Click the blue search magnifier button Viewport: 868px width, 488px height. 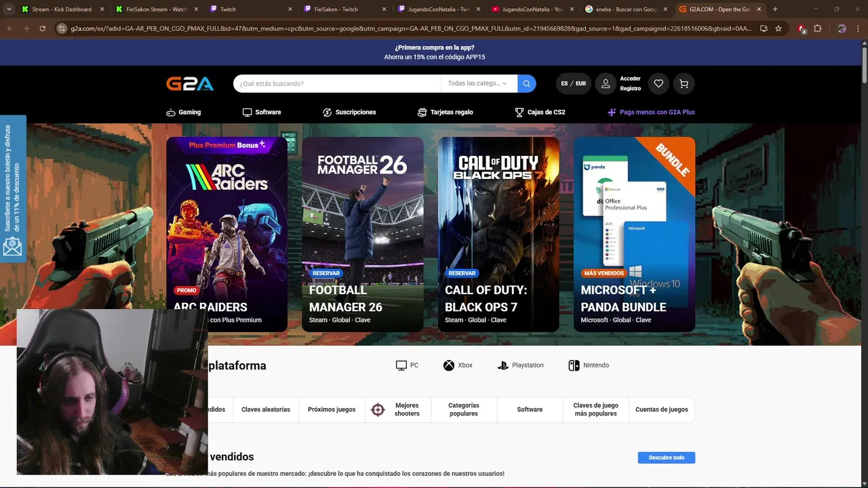[527, 83]
